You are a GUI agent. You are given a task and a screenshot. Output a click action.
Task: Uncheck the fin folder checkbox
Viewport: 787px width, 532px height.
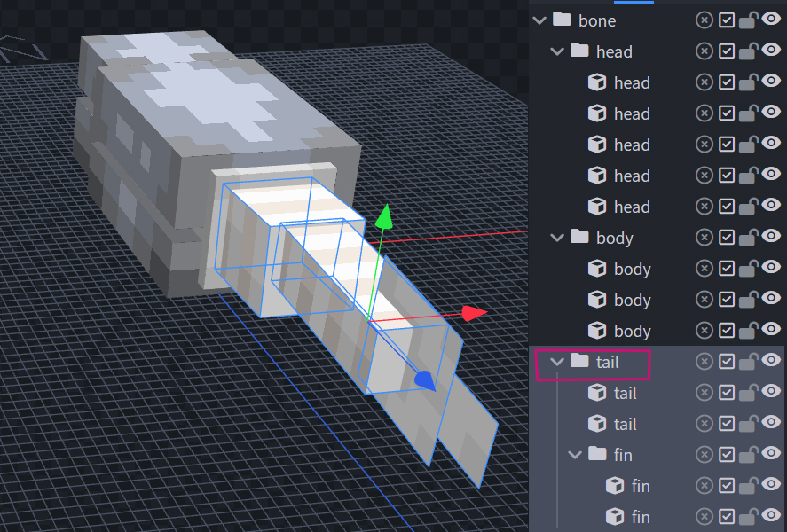pyautogui.click(x=727, y=455)
